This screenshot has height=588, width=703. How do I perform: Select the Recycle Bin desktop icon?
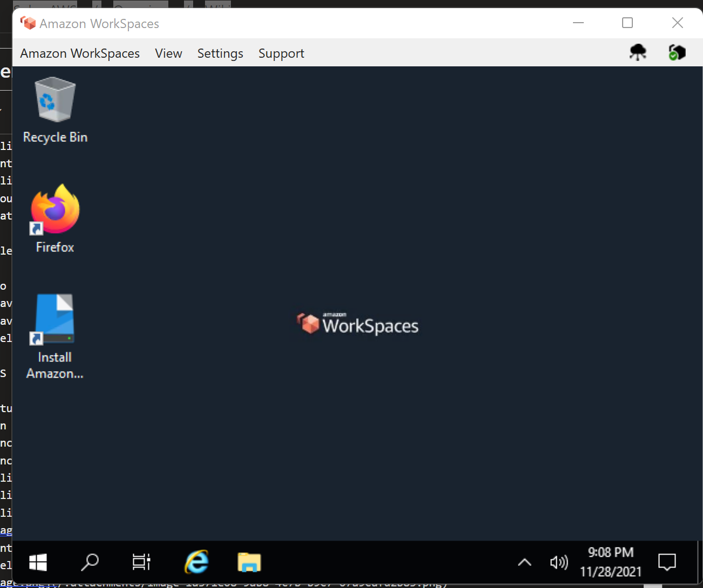55,111
